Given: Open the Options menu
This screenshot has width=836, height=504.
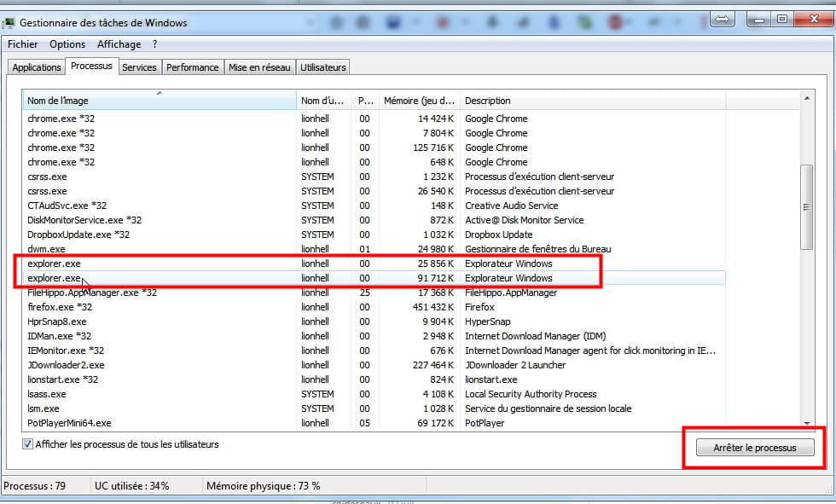Looking at the screenshot, I should [67, 44].
